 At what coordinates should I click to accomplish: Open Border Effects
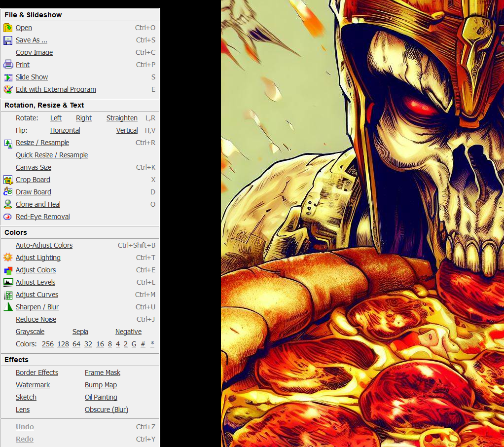coord(37,372)
